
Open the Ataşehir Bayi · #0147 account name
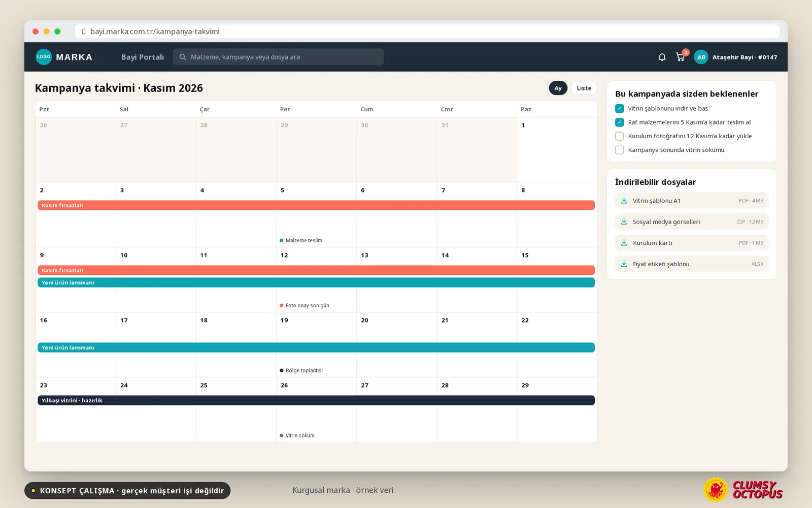click(745, 57)
